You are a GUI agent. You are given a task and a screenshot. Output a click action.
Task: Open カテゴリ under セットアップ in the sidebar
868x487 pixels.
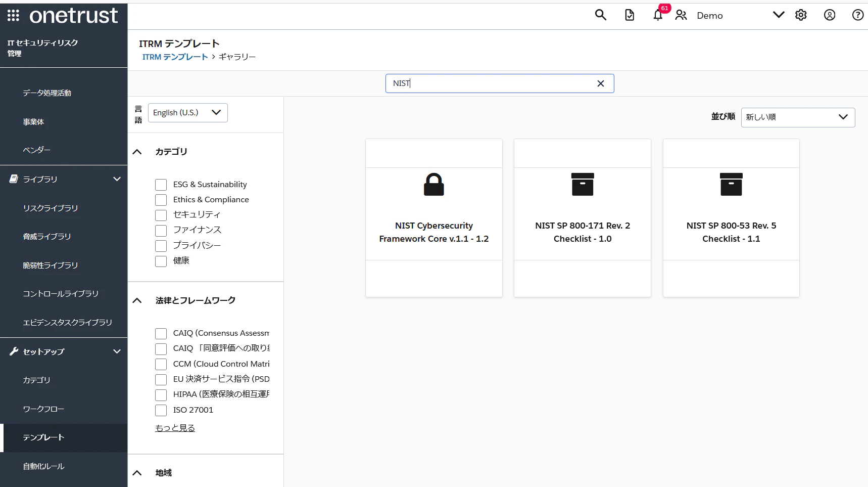(x=36, y=380)
